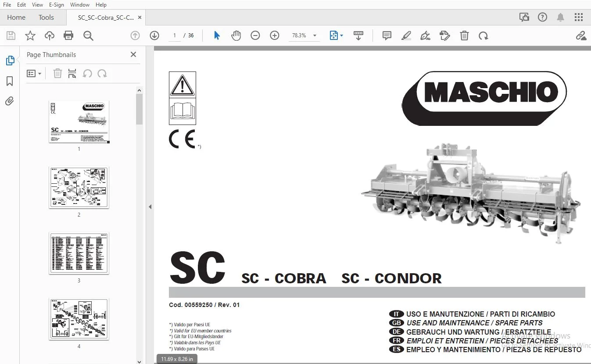Image resolution: width=591 pixels, height=364 pixels.
Task: Select the Highlight text pen tool
Action: tap(406, 36)
